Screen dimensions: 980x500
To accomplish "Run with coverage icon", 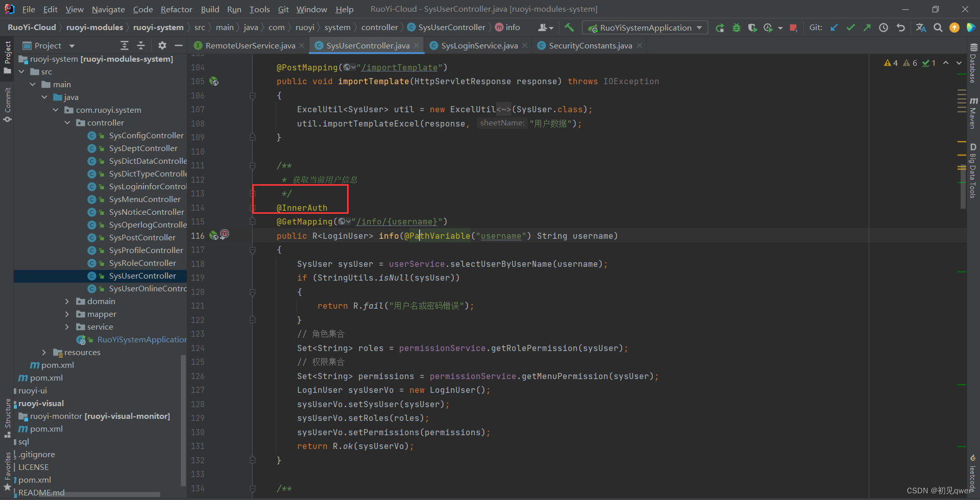I will click(752, 28).
